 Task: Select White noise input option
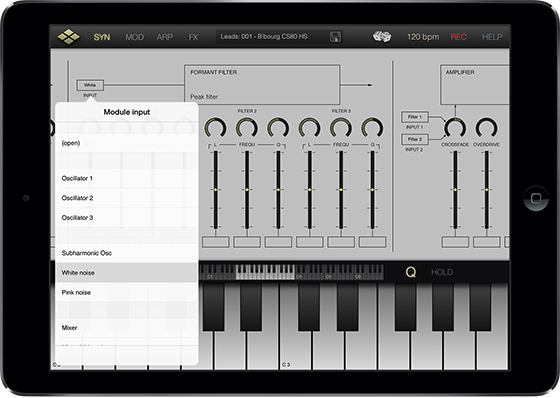[x=126, y=273]
